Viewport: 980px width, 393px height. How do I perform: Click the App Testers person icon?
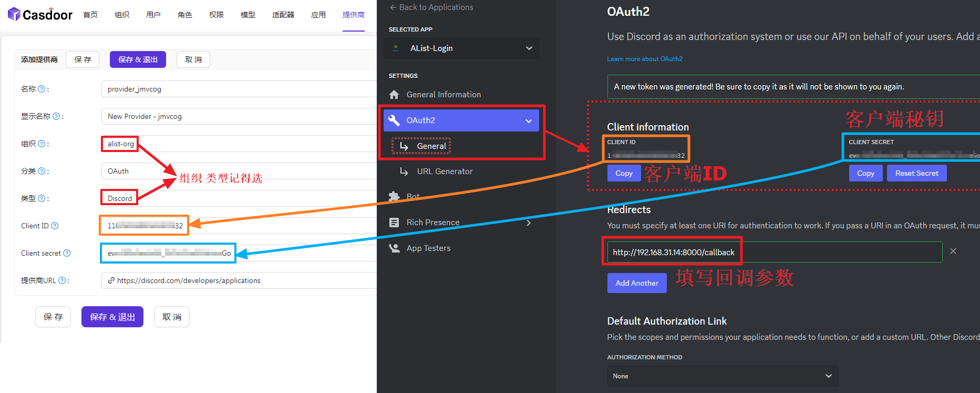(394, 248)
